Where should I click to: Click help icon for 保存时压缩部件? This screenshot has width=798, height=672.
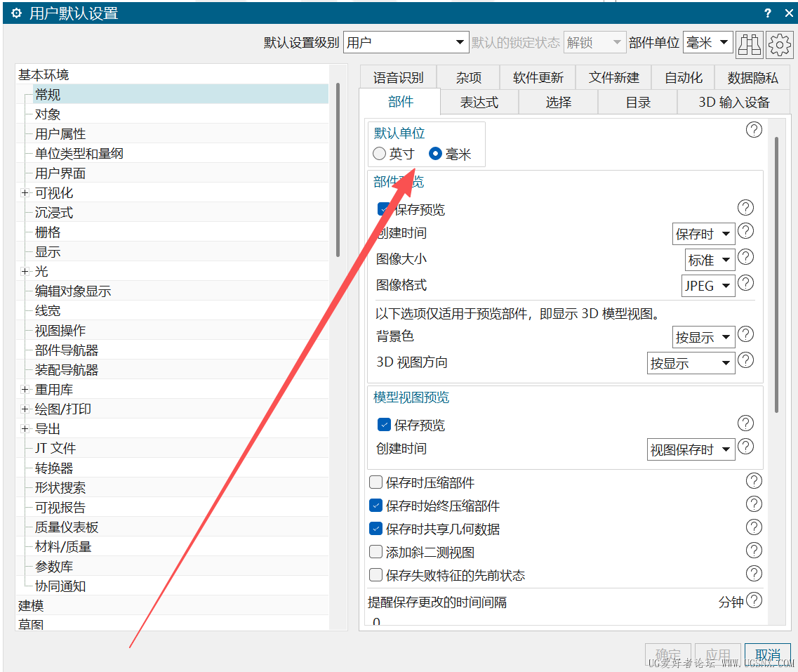[x=753, y=481]
